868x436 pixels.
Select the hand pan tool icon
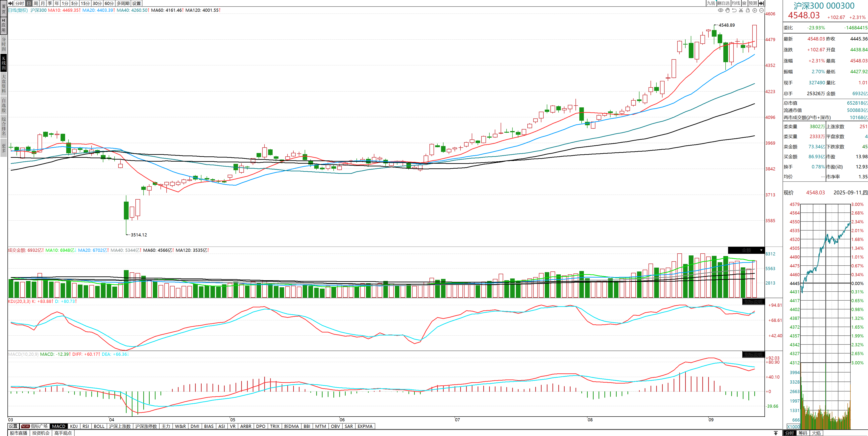(727, 10)
